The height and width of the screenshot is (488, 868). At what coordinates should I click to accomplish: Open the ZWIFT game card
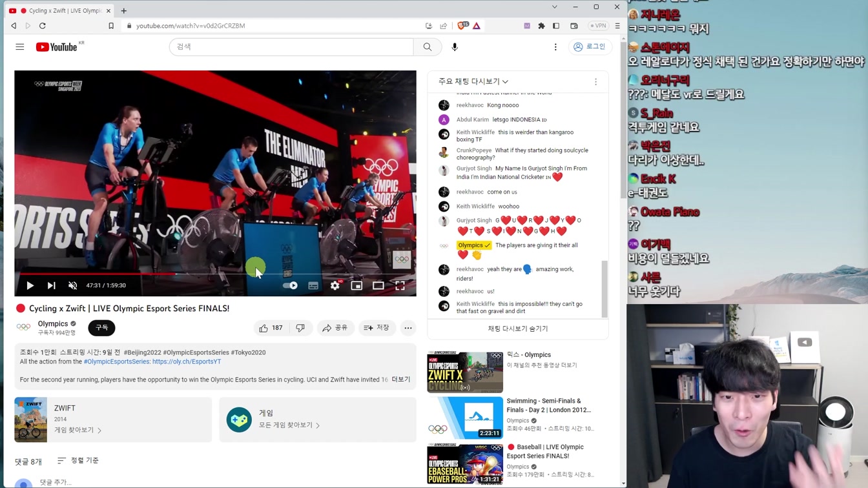coord(113,420)
